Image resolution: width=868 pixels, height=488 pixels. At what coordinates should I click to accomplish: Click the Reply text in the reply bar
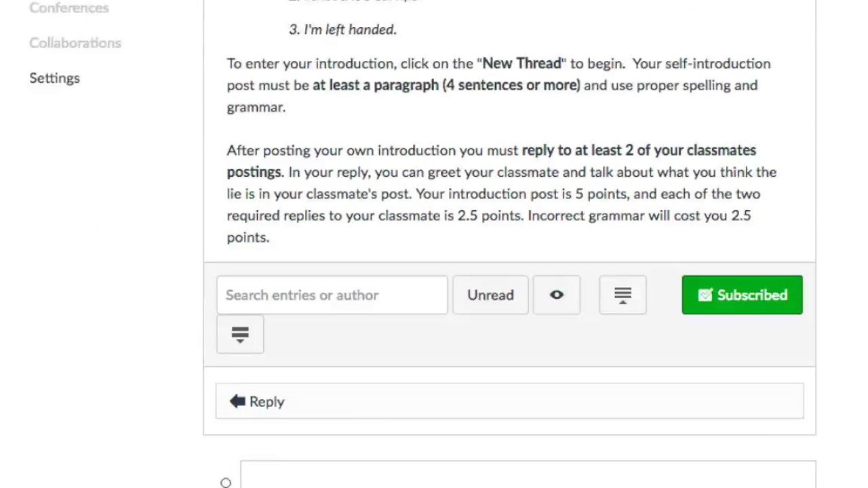pyautogui.click(x=267, y=402)
